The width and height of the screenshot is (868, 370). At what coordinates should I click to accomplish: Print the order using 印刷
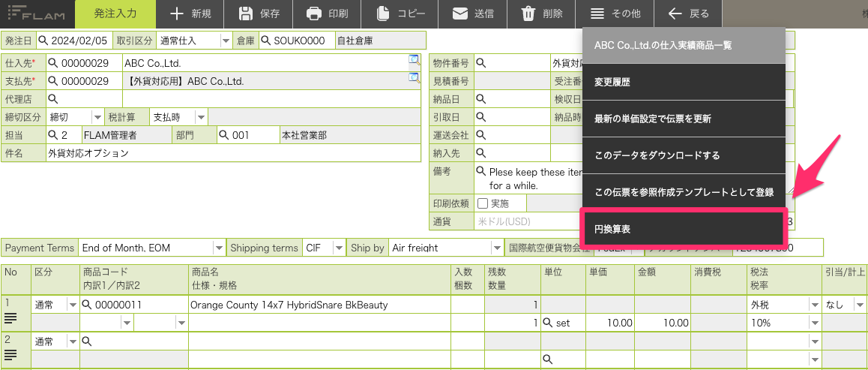[327, 14]
